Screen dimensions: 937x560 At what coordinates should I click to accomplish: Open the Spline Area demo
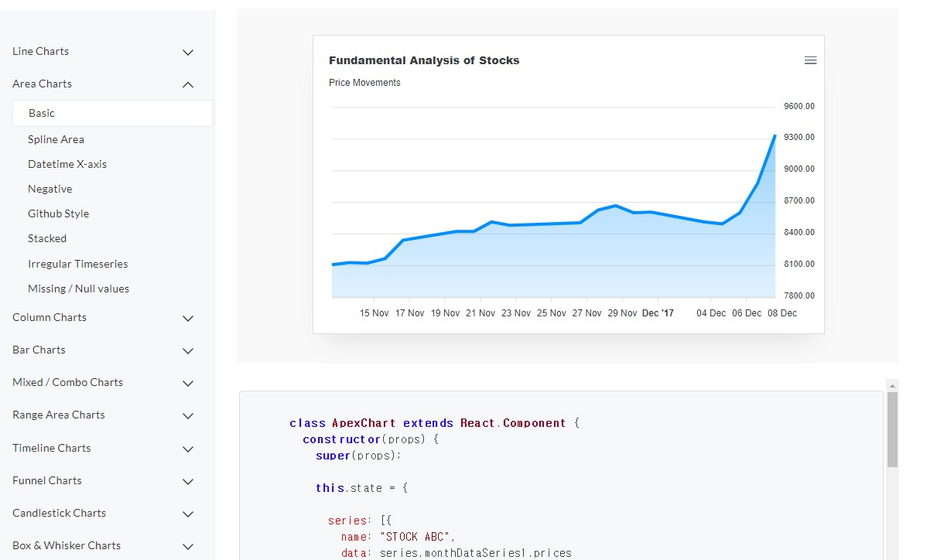pos(56,139)
